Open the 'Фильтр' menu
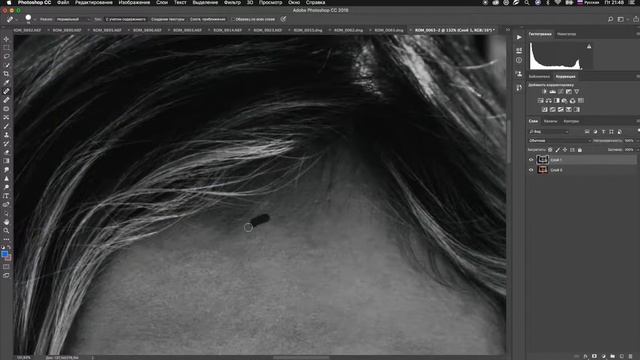This screenshot has height=360, width=640. click(232, 2)
